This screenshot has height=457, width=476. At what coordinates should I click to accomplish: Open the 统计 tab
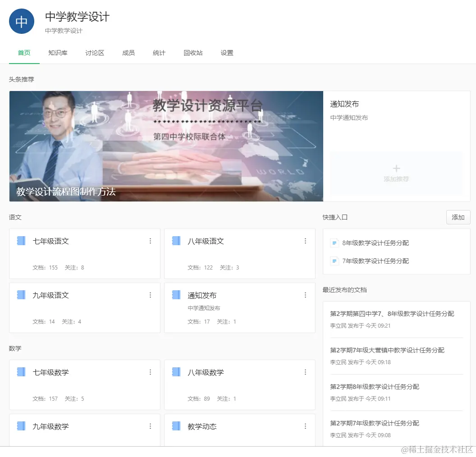159,53
